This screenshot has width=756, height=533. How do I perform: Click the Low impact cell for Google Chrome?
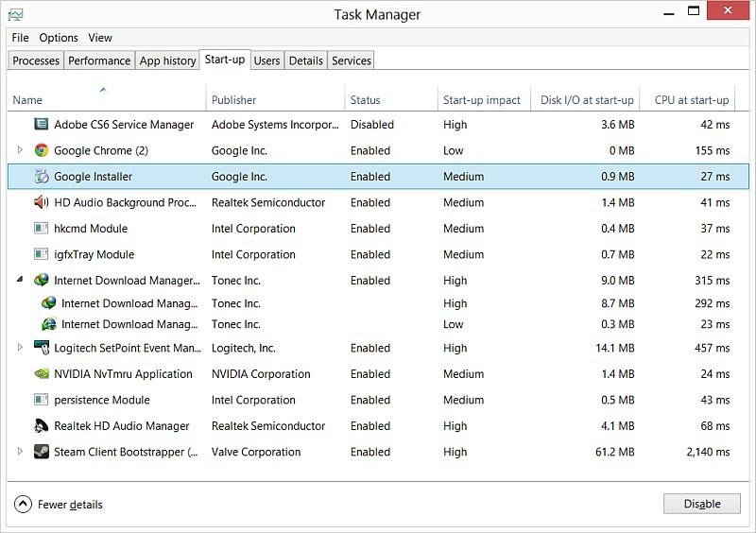coord(454,150)
